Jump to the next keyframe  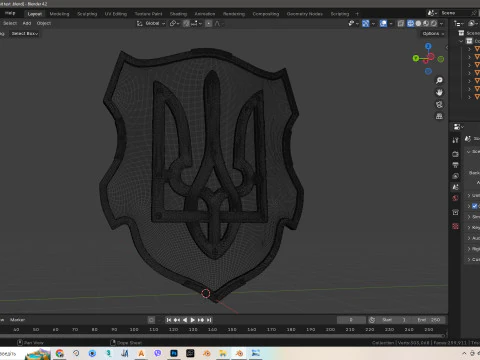point(201,320)
